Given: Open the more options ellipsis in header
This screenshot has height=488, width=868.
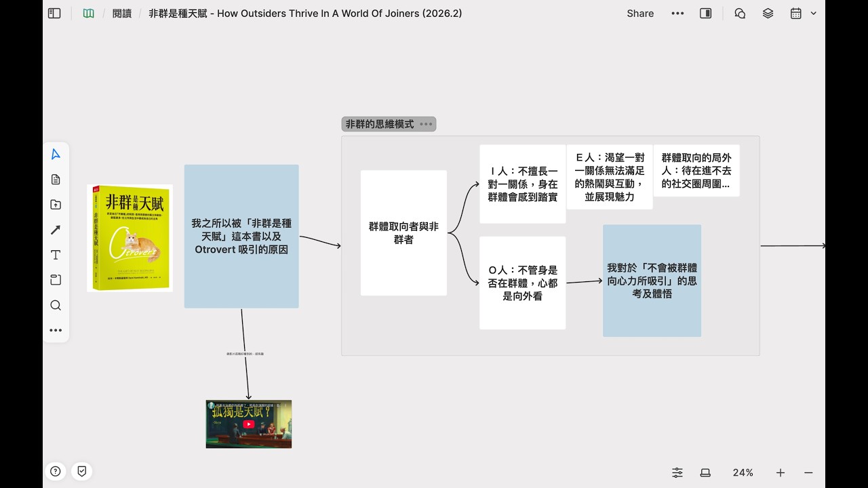Looking at the screenshot, I should (x=677, y=14).
